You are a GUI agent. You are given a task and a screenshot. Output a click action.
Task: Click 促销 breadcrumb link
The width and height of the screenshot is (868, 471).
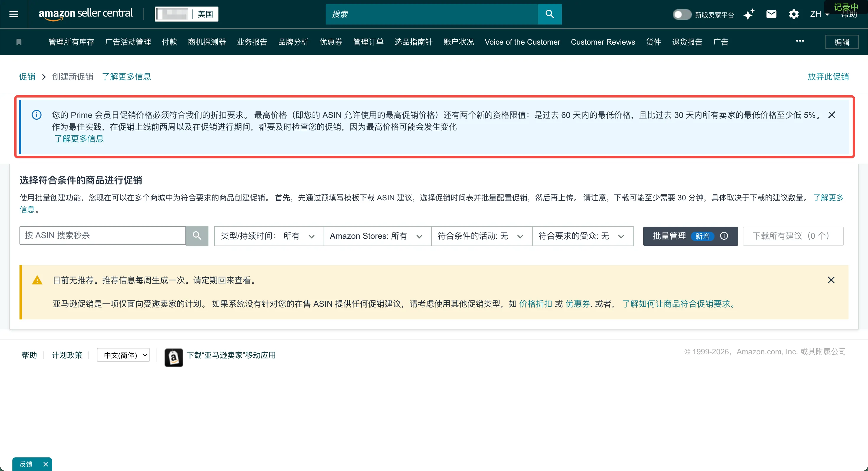click(x=27, y=77)
